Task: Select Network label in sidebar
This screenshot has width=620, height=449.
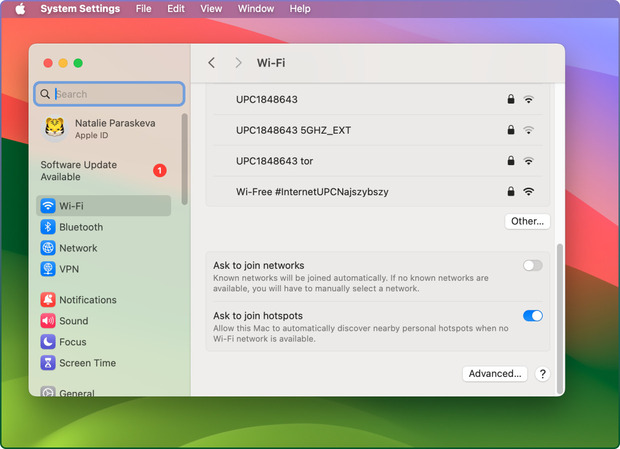Action: (x=78, y=248)
